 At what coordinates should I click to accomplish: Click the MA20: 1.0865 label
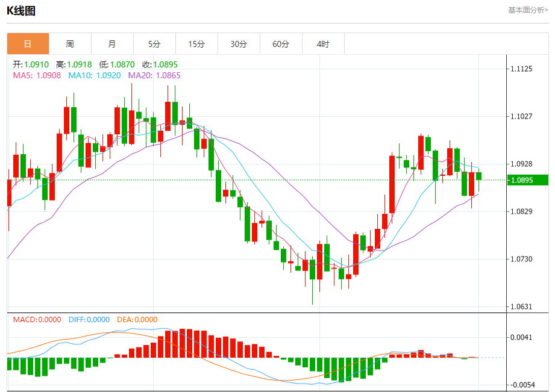154,75
